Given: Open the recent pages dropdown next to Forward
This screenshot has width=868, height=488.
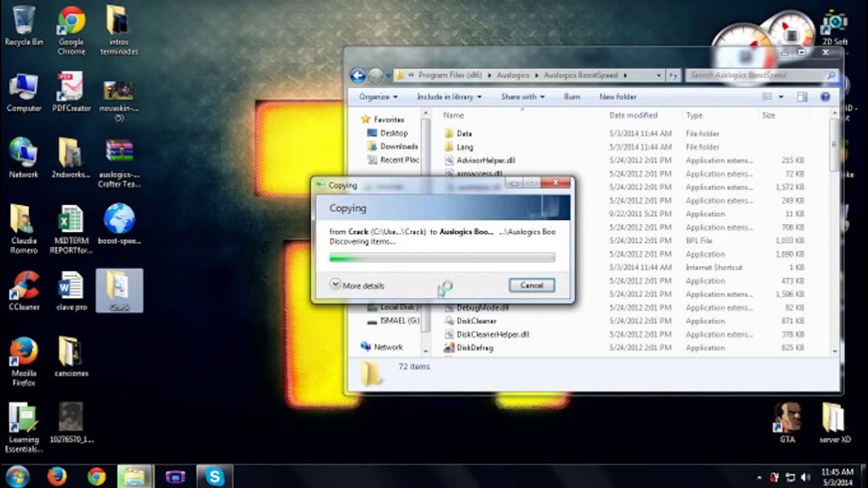Looking at the screenshot, I should coord(388,75).
